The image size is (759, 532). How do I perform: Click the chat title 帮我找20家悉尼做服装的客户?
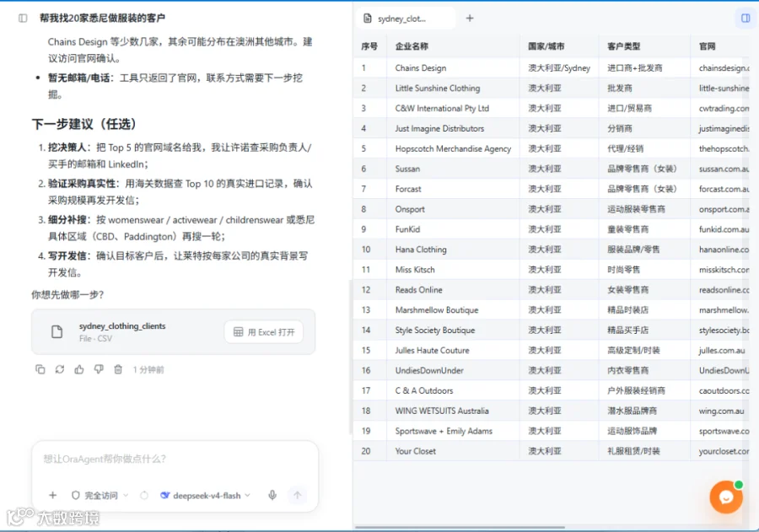[102, 19]
